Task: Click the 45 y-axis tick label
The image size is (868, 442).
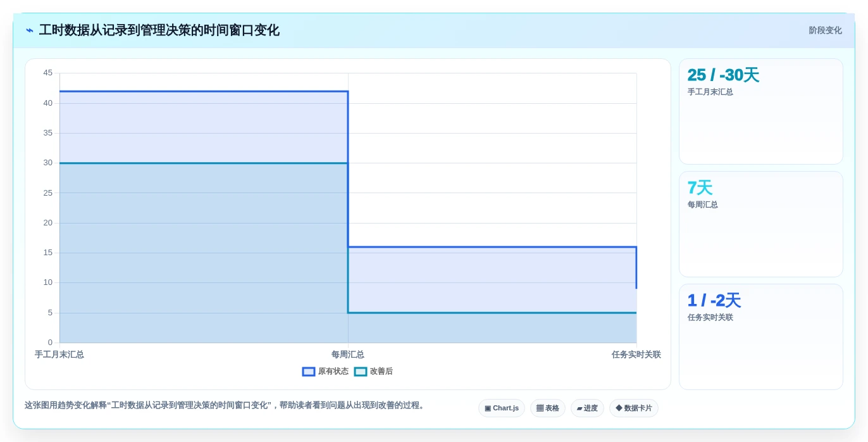Action: pyautogui.click(x=48, y=73)
